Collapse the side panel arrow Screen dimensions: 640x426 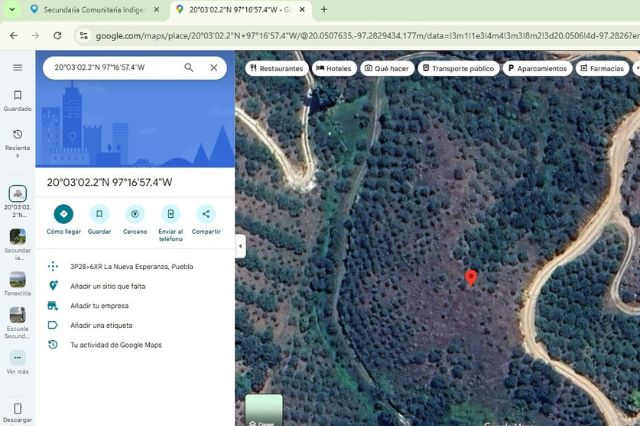pyautogui.click(x=240, y=246)
